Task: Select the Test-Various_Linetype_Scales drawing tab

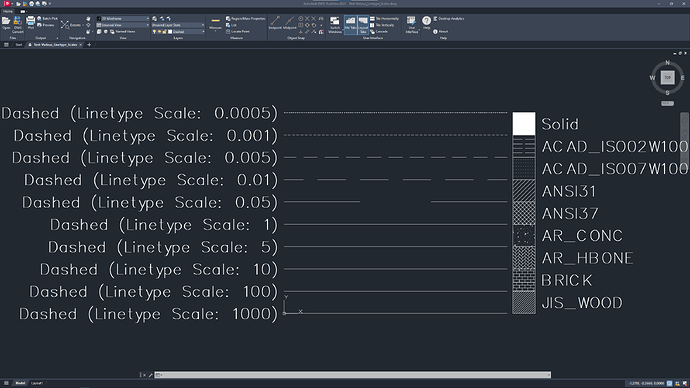Action: 55,44
